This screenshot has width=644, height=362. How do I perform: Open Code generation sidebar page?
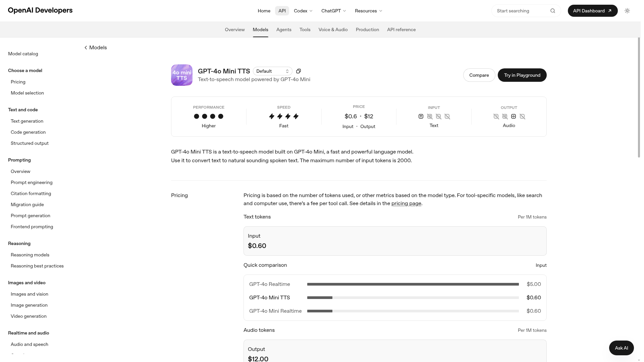tap(28, 132)
